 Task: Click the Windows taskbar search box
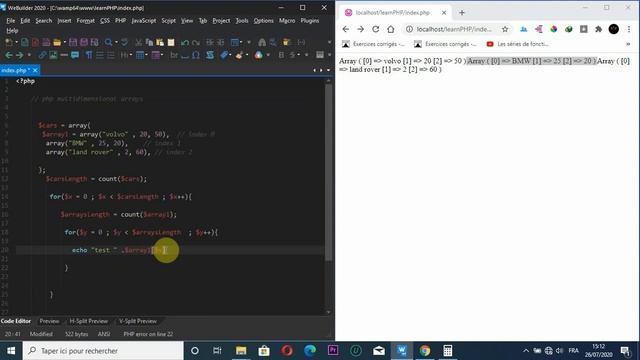coord(103,351)
